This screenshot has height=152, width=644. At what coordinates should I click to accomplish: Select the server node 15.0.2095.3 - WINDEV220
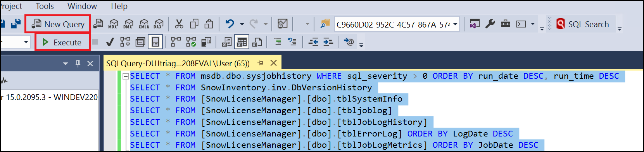point(49,97)
